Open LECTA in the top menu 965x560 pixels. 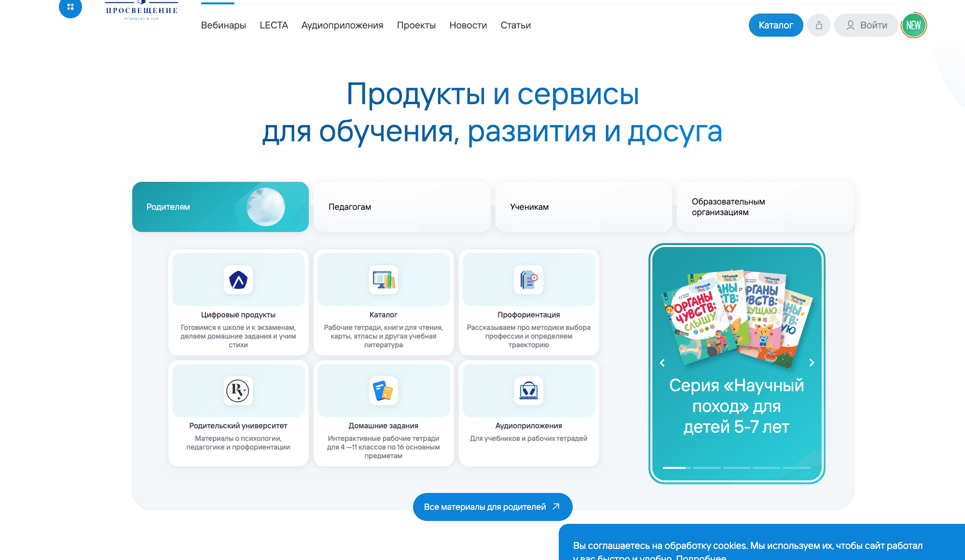tap(274, 25)
